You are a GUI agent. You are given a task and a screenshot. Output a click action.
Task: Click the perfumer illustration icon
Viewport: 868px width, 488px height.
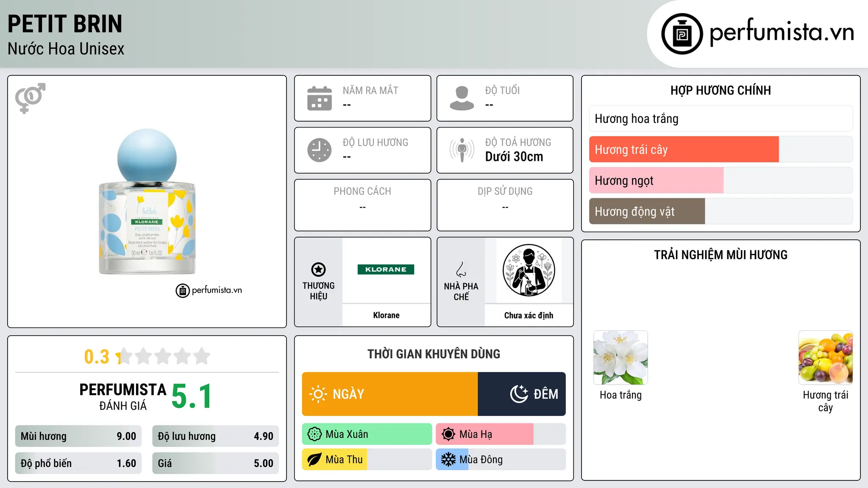(x=529, y=270)
